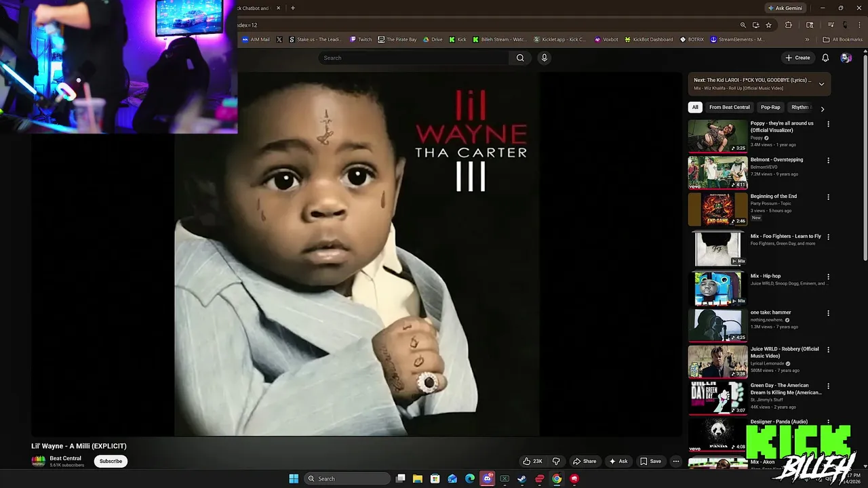Open options for one take: hammer

click(x=828, y=313)
